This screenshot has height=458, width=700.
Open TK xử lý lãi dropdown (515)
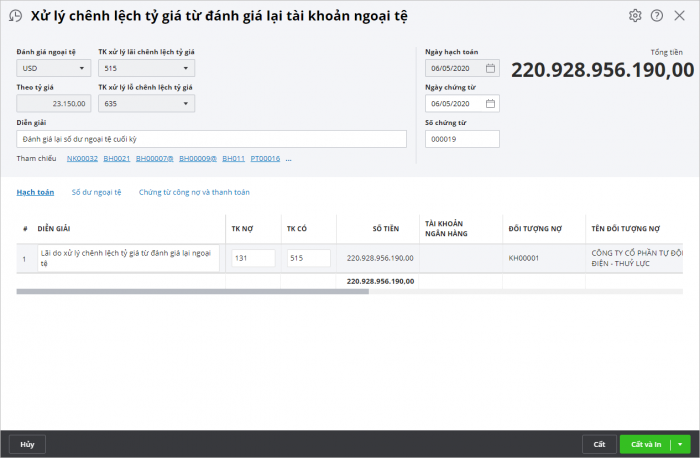pos(186,69)
